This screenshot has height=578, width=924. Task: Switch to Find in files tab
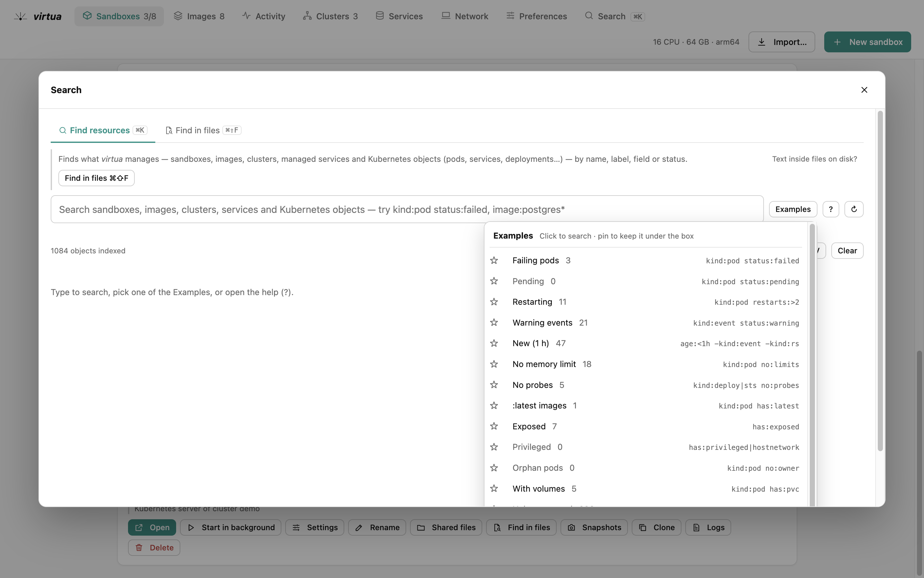pyautogui.click(x=203, y=130)
